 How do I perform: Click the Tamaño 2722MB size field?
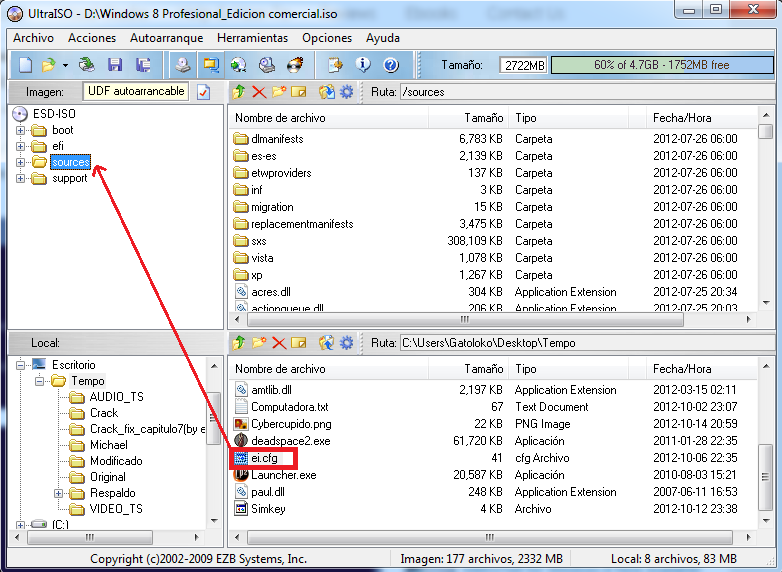523,65
